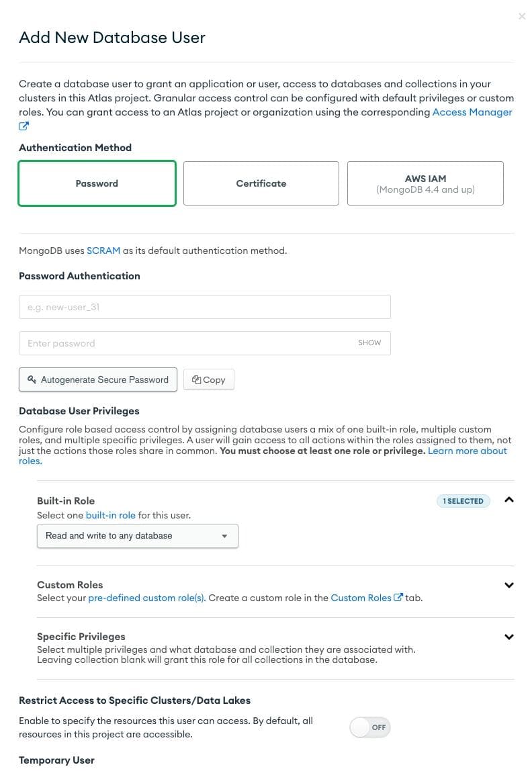Close the Add New Database User dialog
Viewport: 532px width, 771px height.
522,16
